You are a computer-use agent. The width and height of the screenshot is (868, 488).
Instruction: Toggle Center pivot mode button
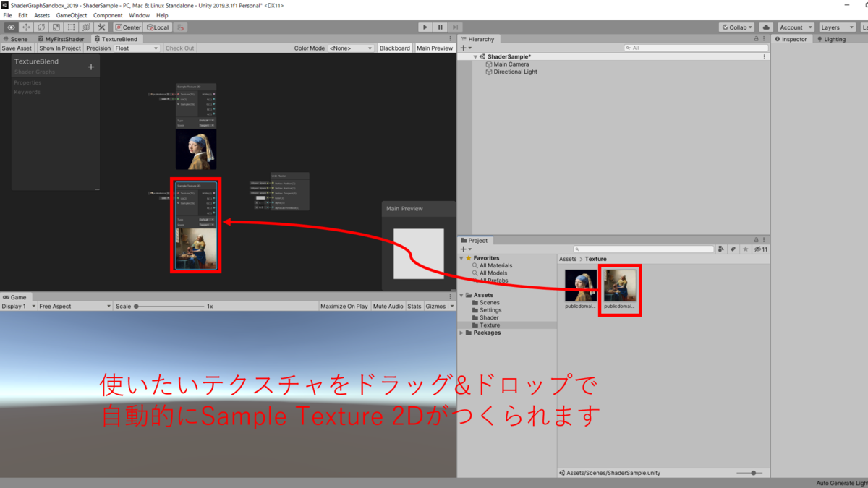point(128,27)
